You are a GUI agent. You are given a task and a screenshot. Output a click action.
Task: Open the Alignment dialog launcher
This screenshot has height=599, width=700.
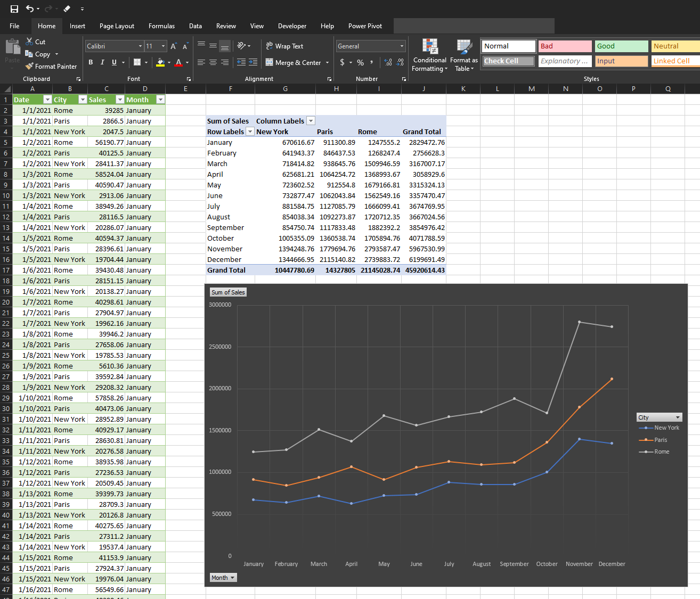(329, 79)
